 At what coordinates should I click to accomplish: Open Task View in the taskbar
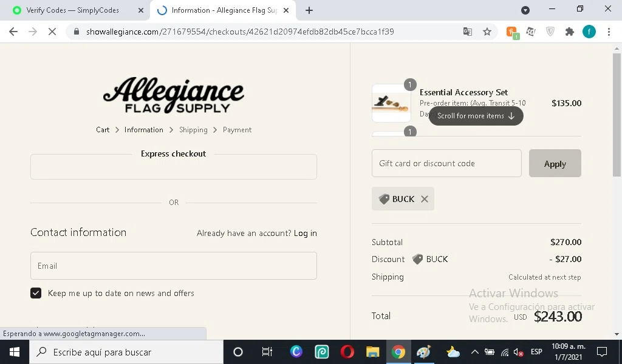(267, 352)
